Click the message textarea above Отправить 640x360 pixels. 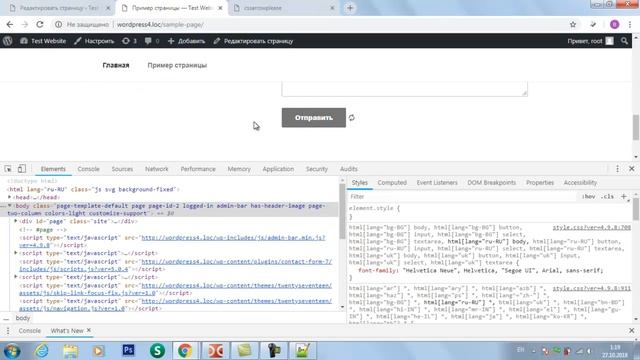404,89
